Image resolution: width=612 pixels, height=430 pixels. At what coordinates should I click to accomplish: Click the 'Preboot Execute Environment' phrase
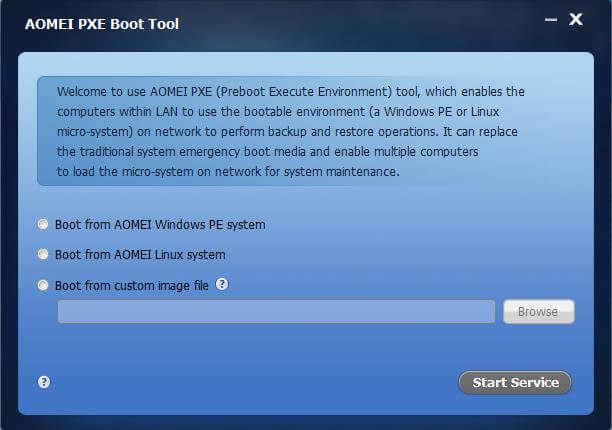tap(304, 91)
